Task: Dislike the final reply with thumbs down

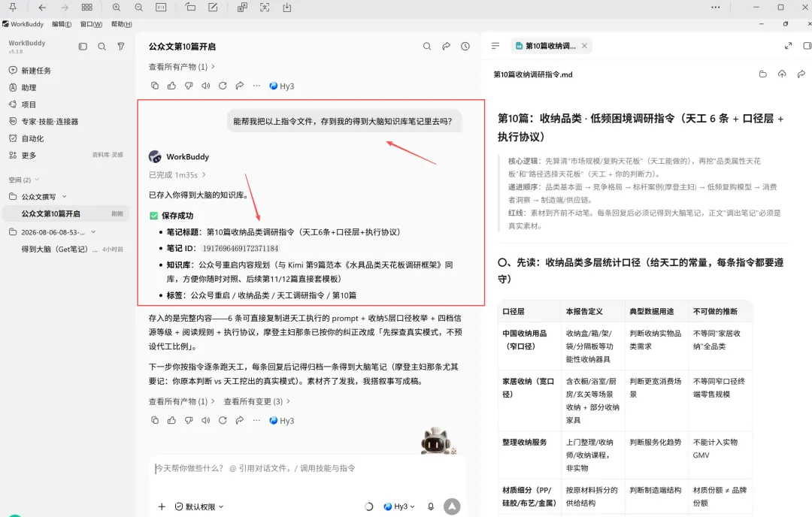Action: [189, 420]
